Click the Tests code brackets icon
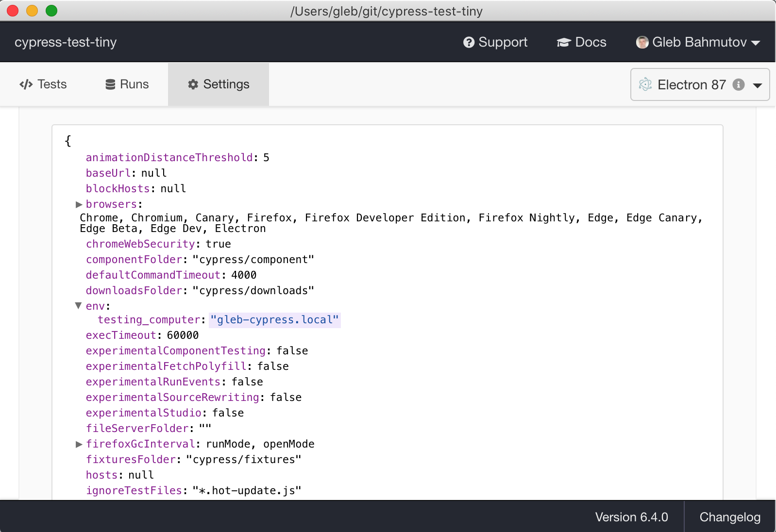This screenshot has width=776, height=532. click(26, 84)
